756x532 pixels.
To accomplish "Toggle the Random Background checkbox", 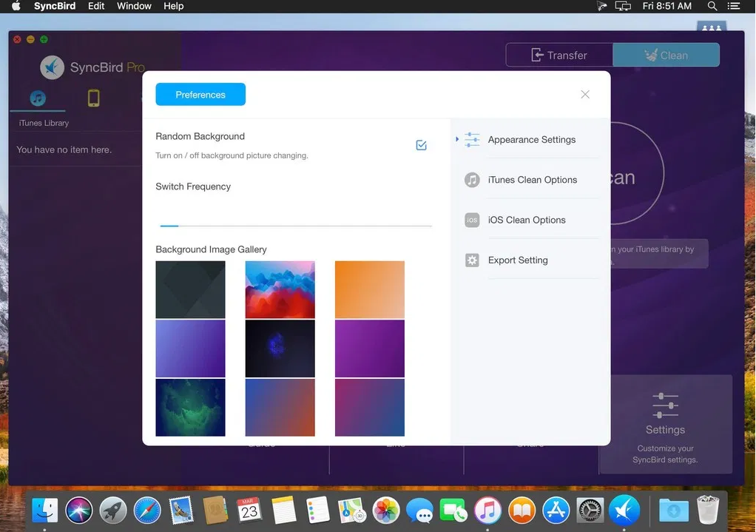I will point(421,145).
